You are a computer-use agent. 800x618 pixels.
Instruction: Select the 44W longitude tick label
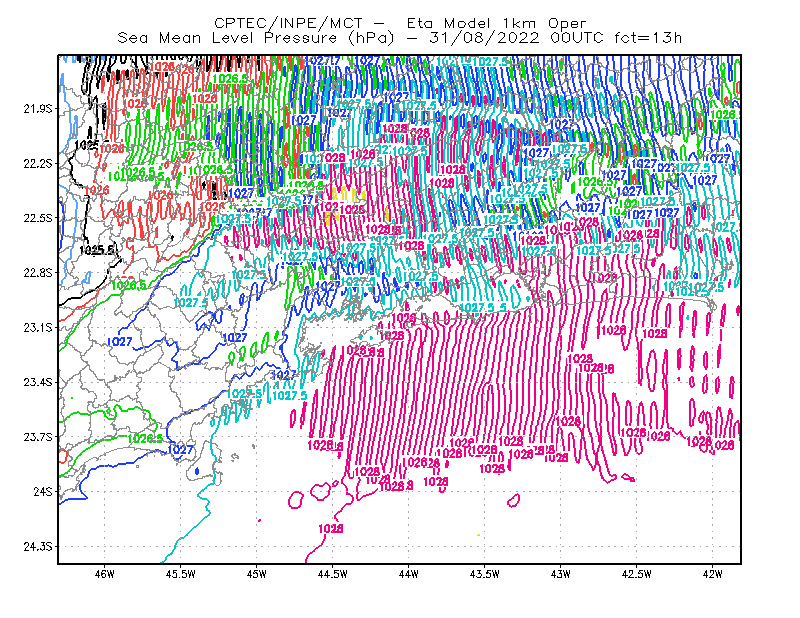coord(409,574)
